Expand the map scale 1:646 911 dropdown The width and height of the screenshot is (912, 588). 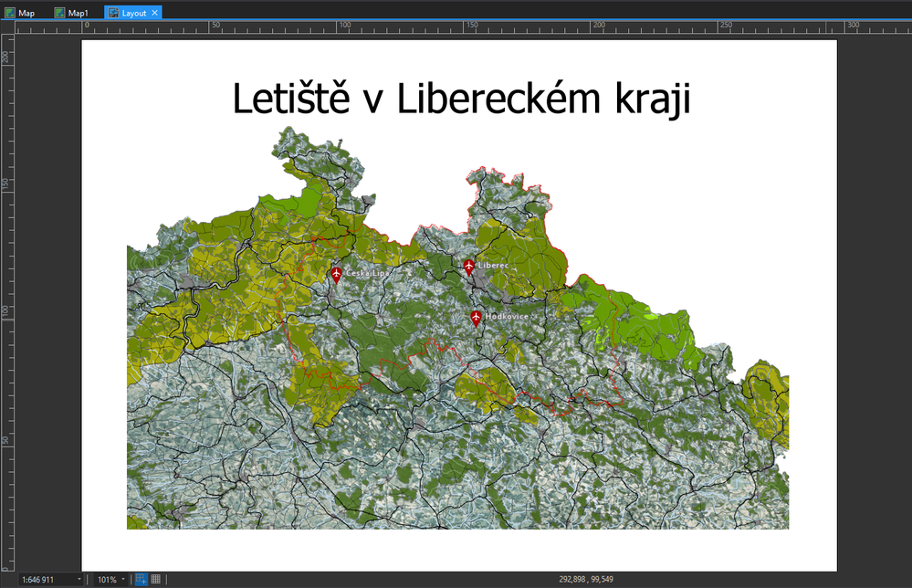[x=79, y=580]
